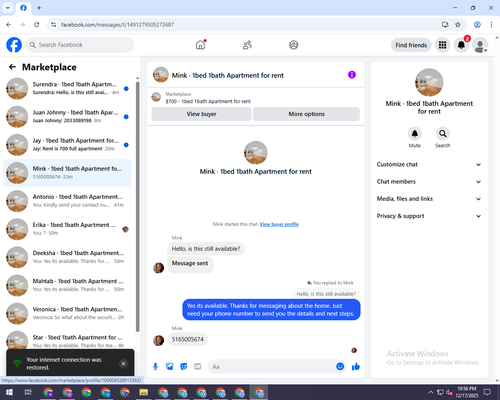Open Chrome profile icon
The width and height of the screenshot is (500, 400).
pos(477,25)
